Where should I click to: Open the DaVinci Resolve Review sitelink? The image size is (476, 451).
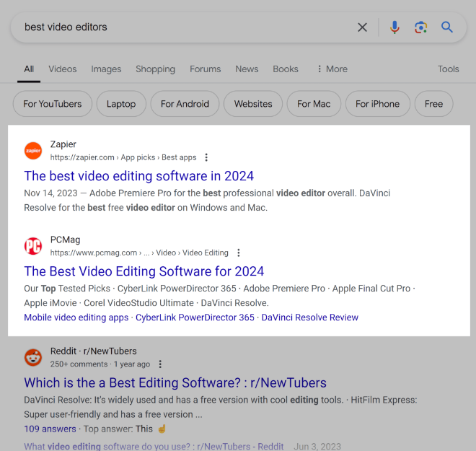pos(309,318)
